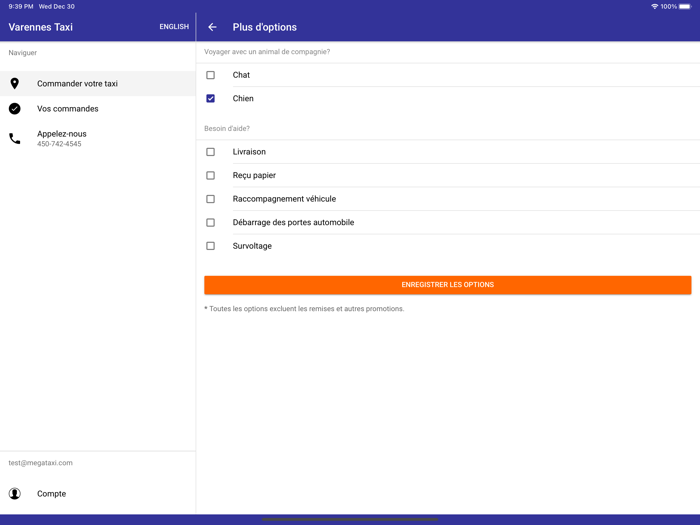Viewport: 700px width, 525px height.
Task: Click the checkmark circle icon
Action: coord(15,108)
